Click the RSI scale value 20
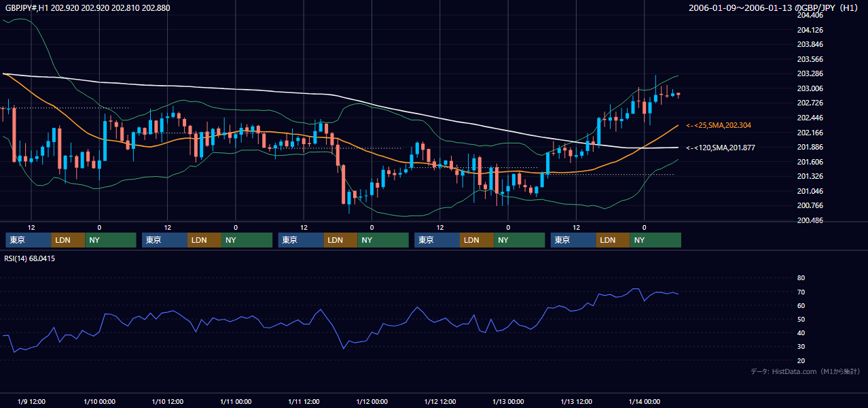 801,361
